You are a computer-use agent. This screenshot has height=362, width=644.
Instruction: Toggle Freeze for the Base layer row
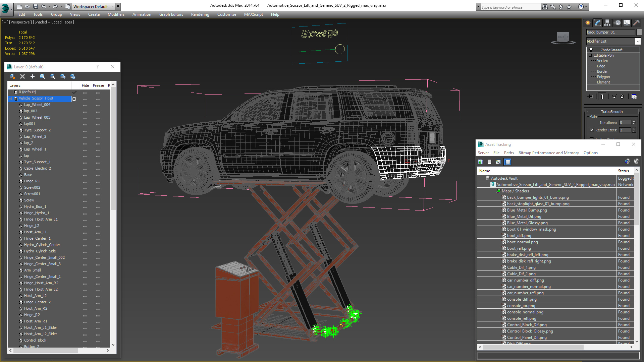(x=98, y=176)
